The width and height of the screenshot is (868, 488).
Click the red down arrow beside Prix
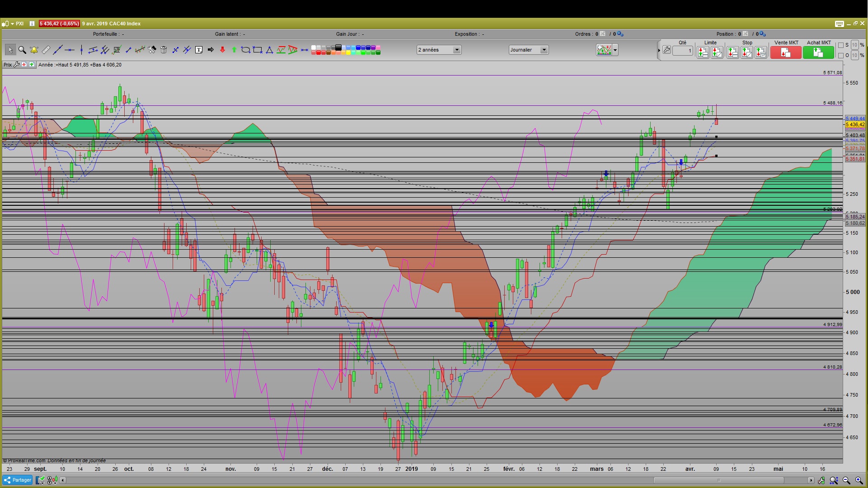(x=24, y=65)
